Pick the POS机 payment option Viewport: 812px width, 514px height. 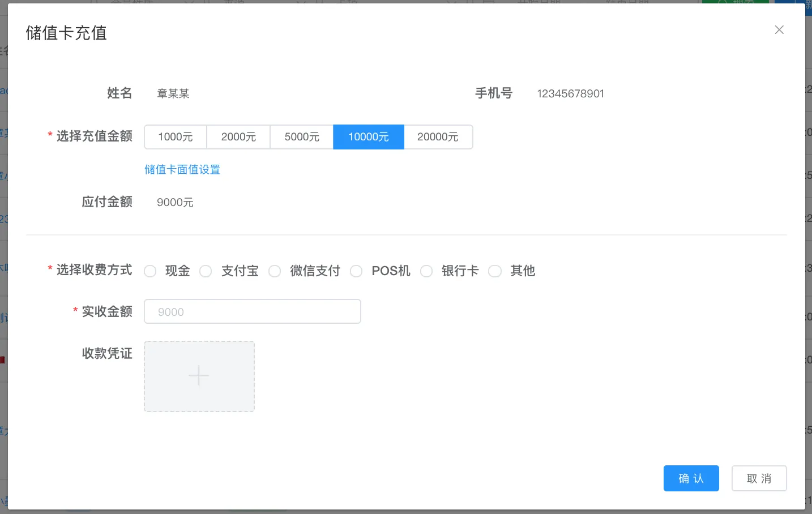click(357, 272)
